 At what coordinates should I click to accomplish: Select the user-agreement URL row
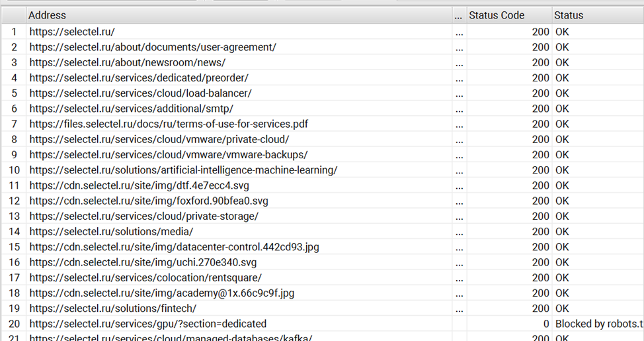coord(153,47)
